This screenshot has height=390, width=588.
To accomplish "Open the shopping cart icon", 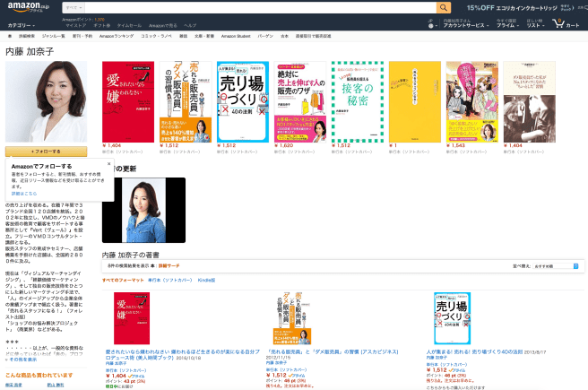I will point(558,23).
